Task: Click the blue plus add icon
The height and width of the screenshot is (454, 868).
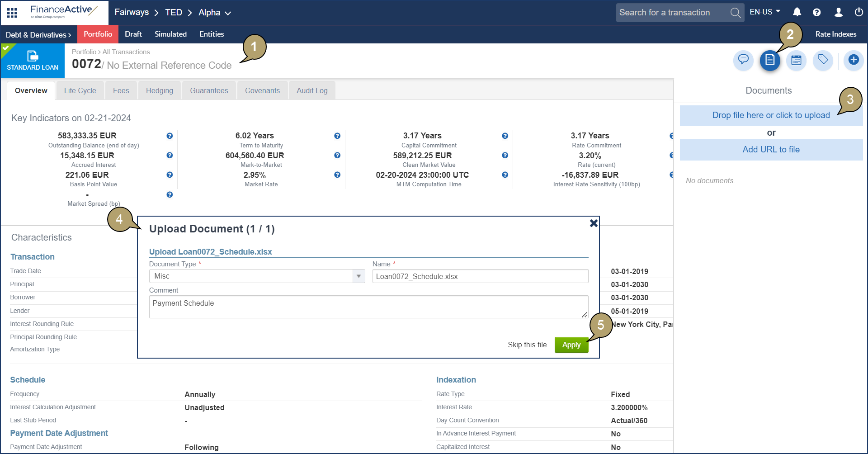Action: tap(854, 60)
